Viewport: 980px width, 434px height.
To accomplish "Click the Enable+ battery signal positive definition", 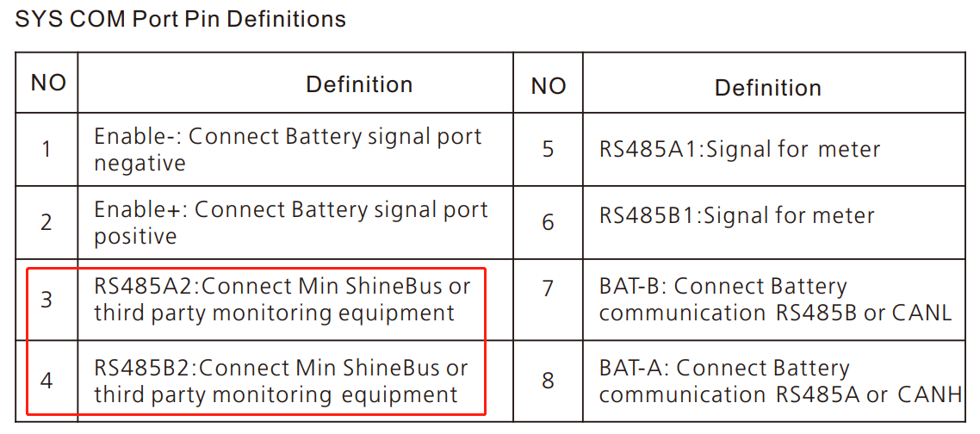I will 291,223.
